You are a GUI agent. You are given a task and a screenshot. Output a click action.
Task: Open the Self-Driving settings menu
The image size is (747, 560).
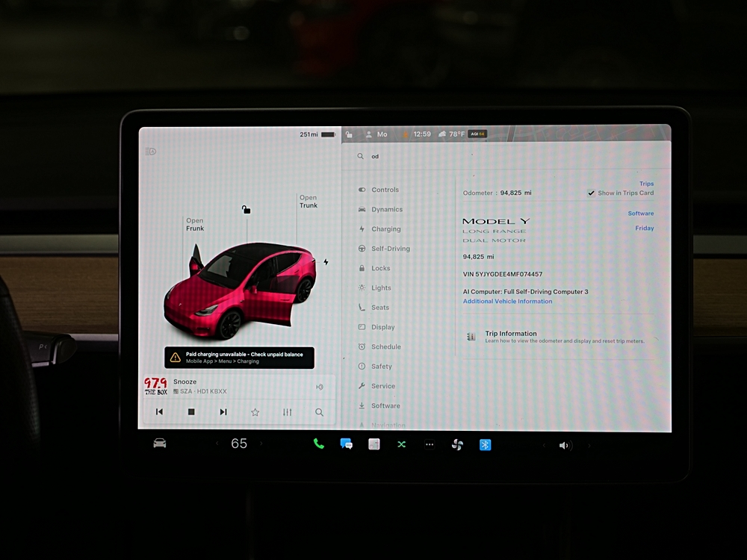coord(384,249)
